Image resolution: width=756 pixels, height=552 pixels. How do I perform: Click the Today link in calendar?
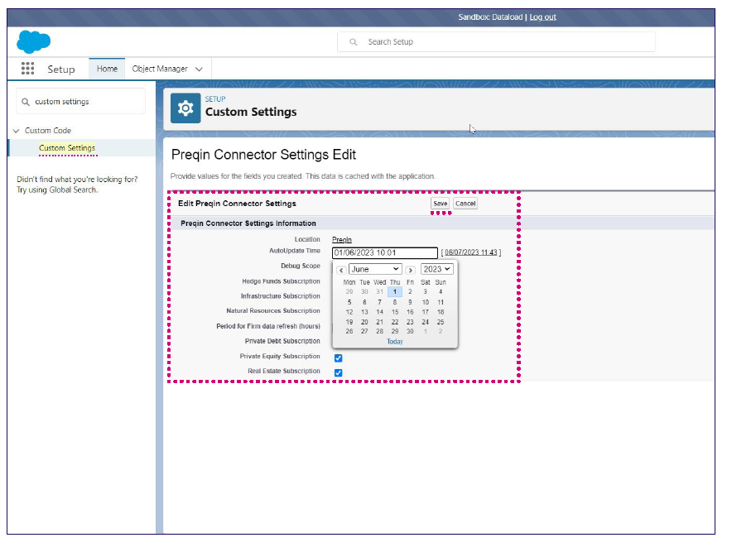click(395, 342)
